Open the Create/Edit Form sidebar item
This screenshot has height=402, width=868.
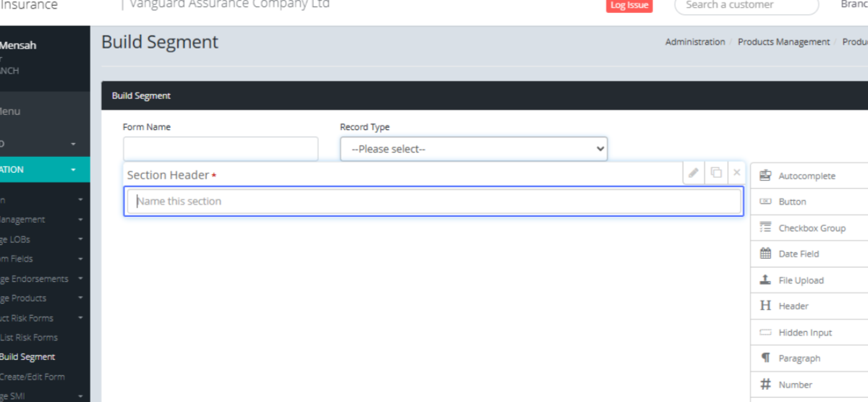point(32,377)
